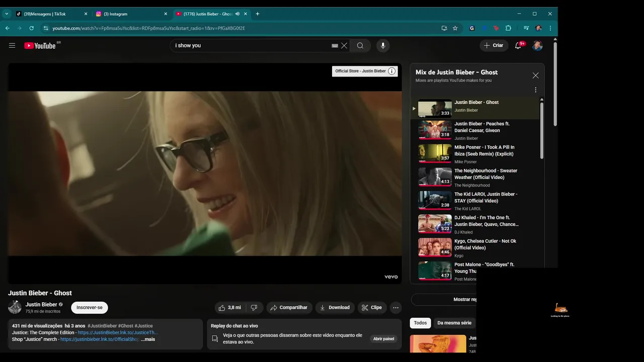Image resolution: width=644 pixels, height=362 pixels.
Task: Select the currently playing Justin Bieber - Ghost row
Action: point(475,108)
